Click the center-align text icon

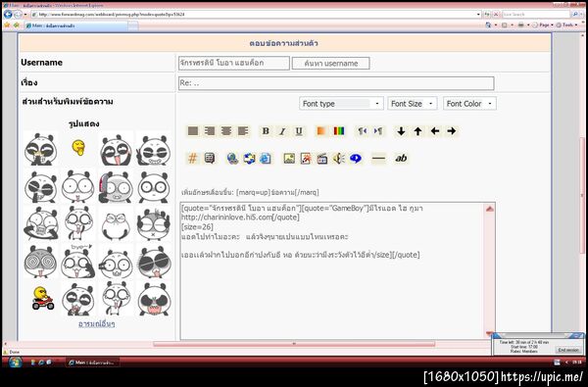[226, 131]
